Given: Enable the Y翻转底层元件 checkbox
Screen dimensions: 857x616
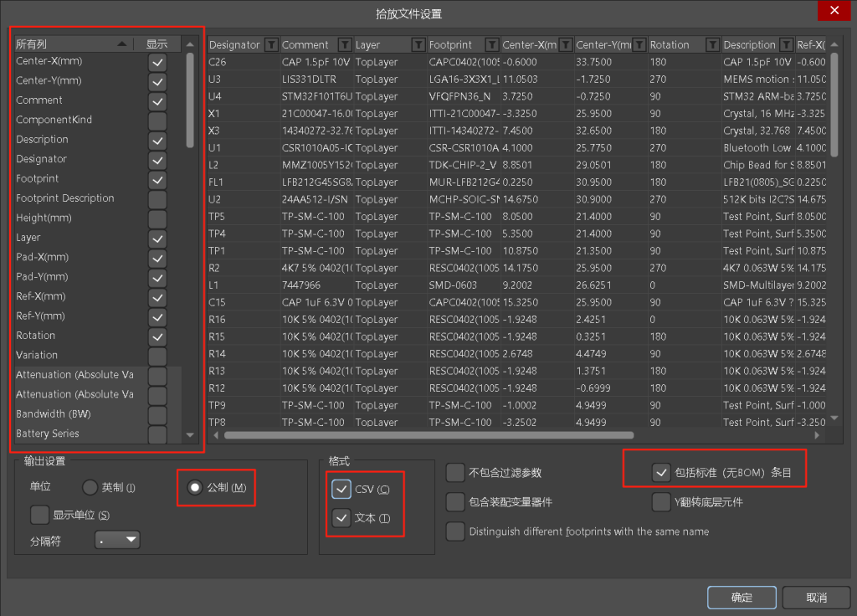Looking at the screenshot, I should pos(662,502).
